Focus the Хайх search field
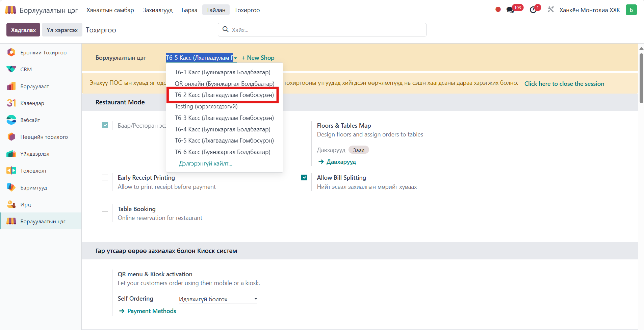Screen dimensions: 644x330 click(x=322, y=30)
